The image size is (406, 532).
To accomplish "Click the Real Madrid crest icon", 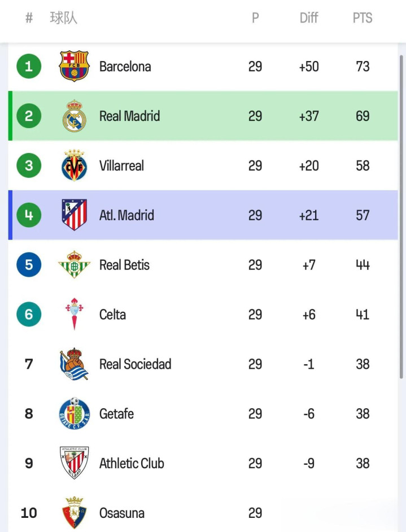I will point(75,116).
